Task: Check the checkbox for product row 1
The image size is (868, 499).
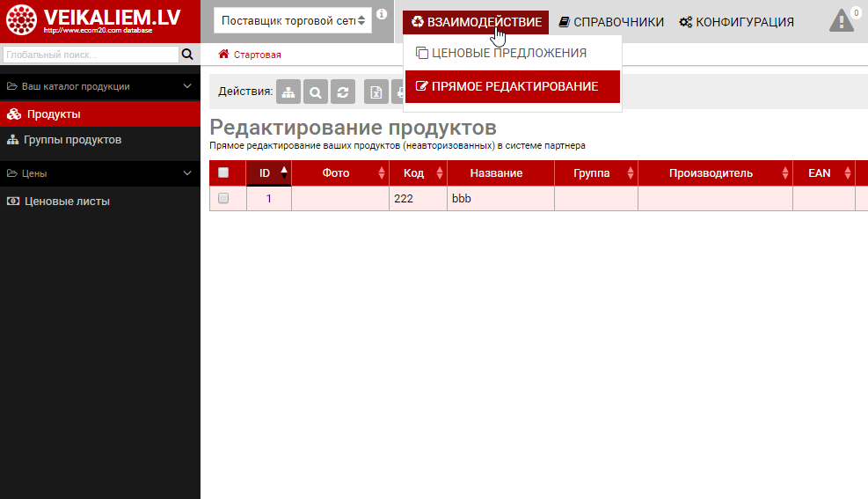Action: coord(223,199)
